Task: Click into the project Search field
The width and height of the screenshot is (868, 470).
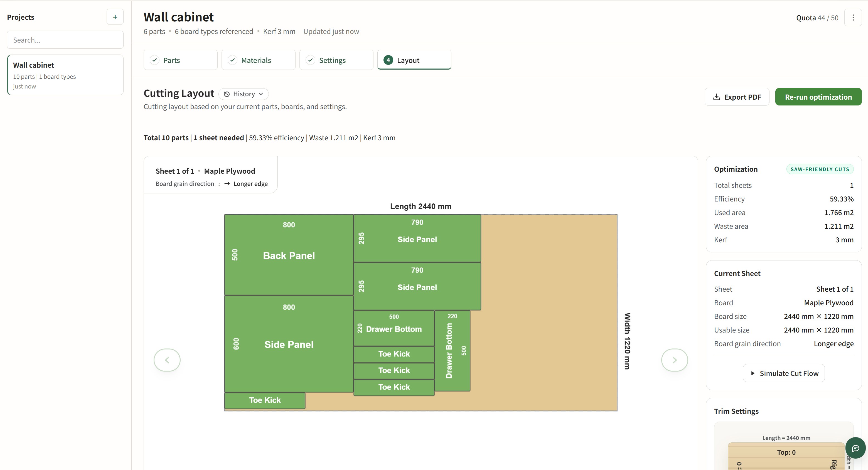Action: [65, 40]
